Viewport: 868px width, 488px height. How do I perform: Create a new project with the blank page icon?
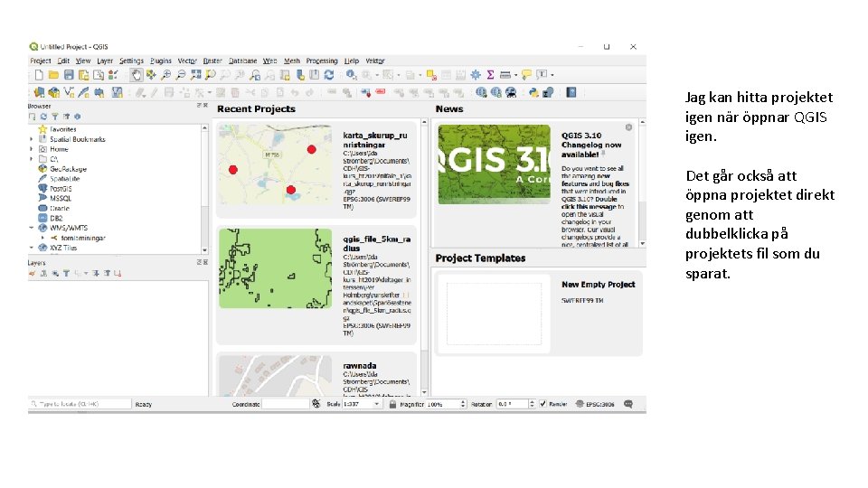(39, 75)
